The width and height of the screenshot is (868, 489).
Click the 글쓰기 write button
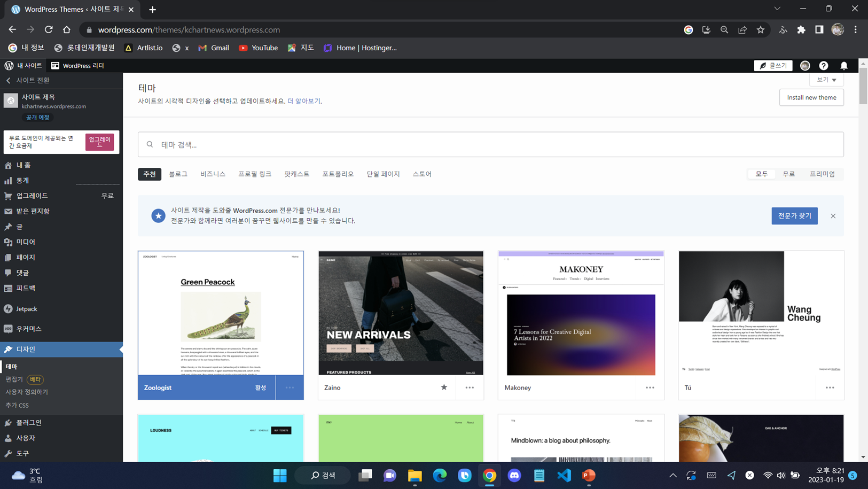pyautogui.click(x=773, y=65)
